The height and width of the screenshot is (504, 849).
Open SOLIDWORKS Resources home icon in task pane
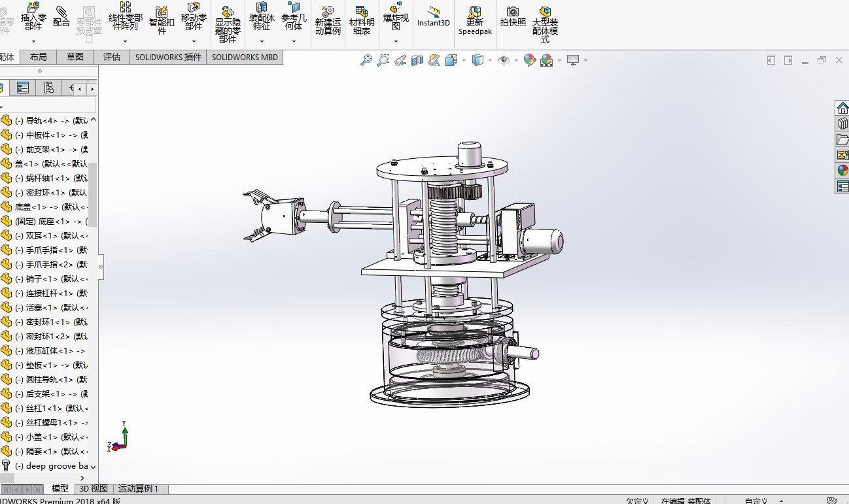(x=842, y=108)
